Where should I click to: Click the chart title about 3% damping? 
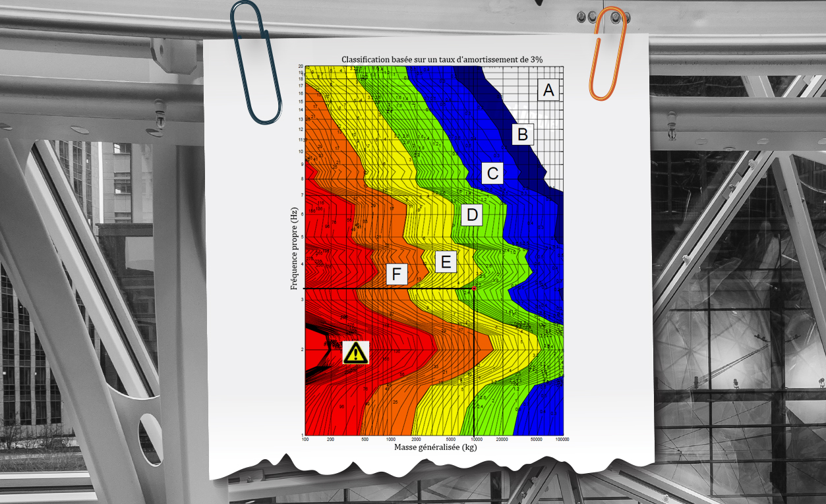coord(433,59)
